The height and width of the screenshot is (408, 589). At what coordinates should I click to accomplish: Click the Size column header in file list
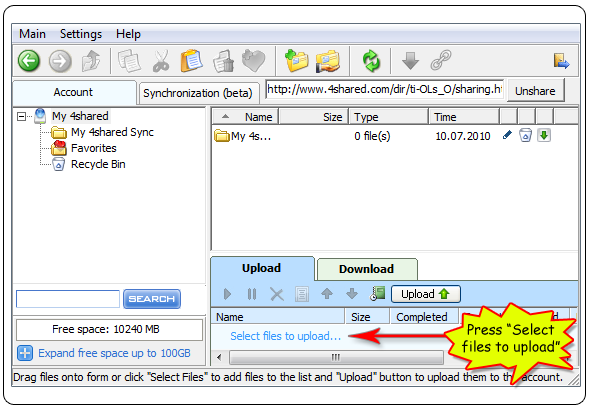click(x=314, y=117)
